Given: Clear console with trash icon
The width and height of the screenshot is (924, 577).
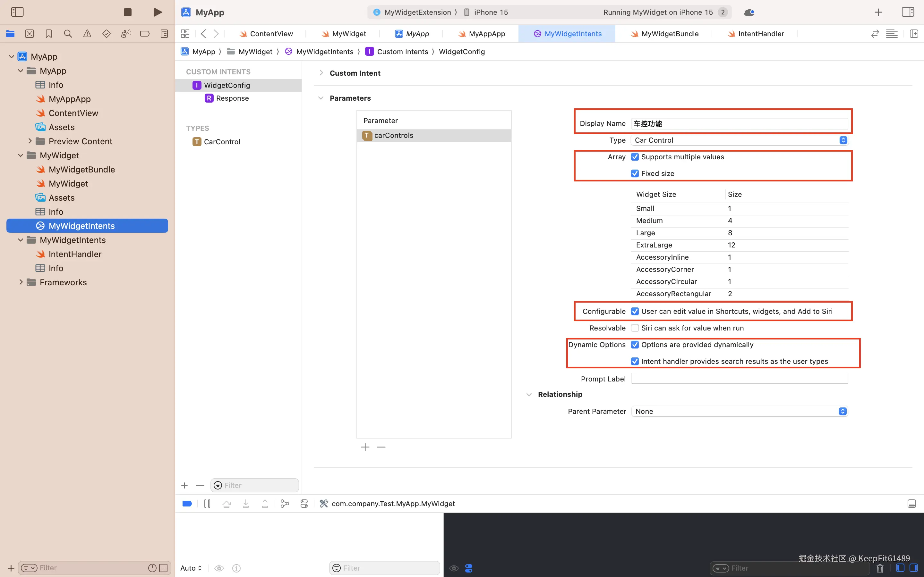Looking at the screenshot, I should (880, 568).
